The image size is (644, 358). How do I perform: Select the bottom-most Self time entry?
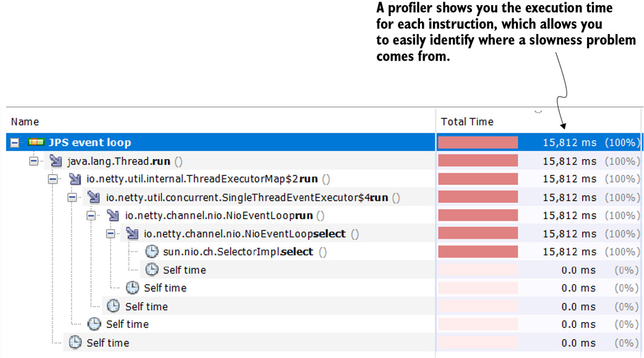click(x=108, y=343)
